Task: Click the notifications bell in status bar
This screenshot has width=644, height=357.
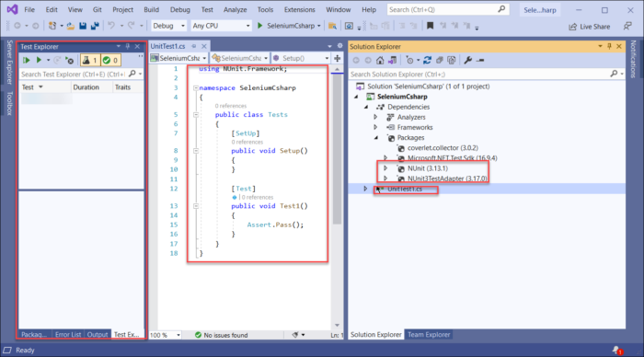Action: point(617,351)
